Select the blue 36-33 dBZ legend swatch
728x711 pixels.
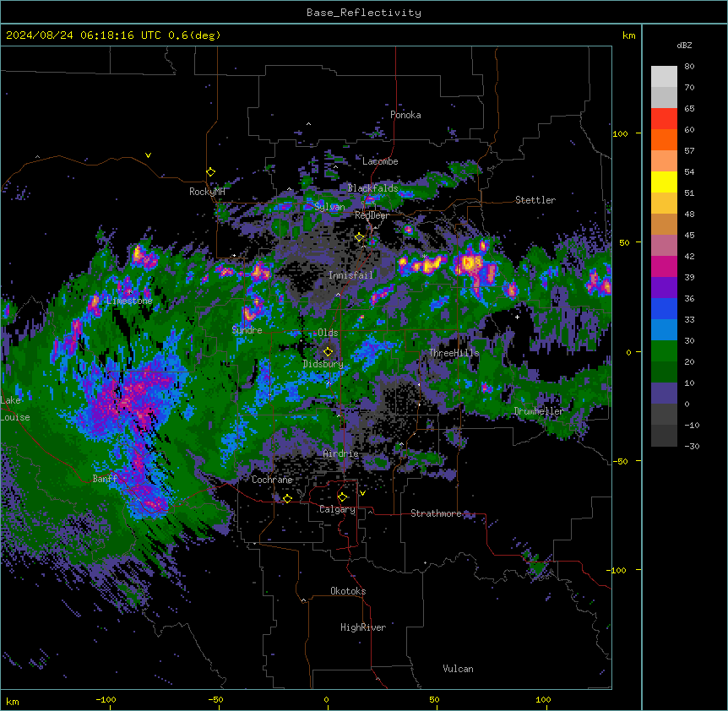[x=664, y=309]
